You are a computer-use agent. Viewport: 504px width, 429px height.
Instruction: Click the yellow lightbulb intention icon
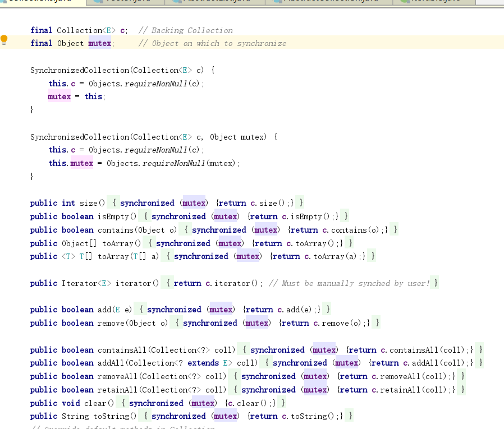(4, 40)
